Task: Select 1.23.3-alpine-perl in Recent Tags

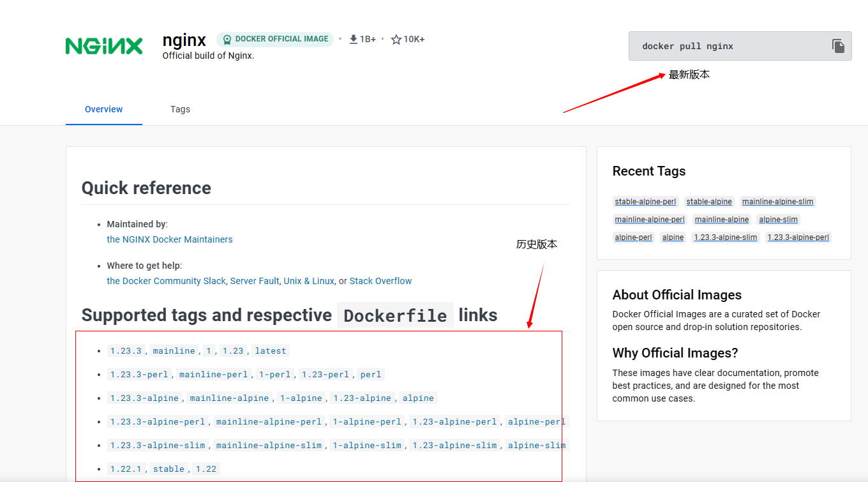Action: pos(798,237)
